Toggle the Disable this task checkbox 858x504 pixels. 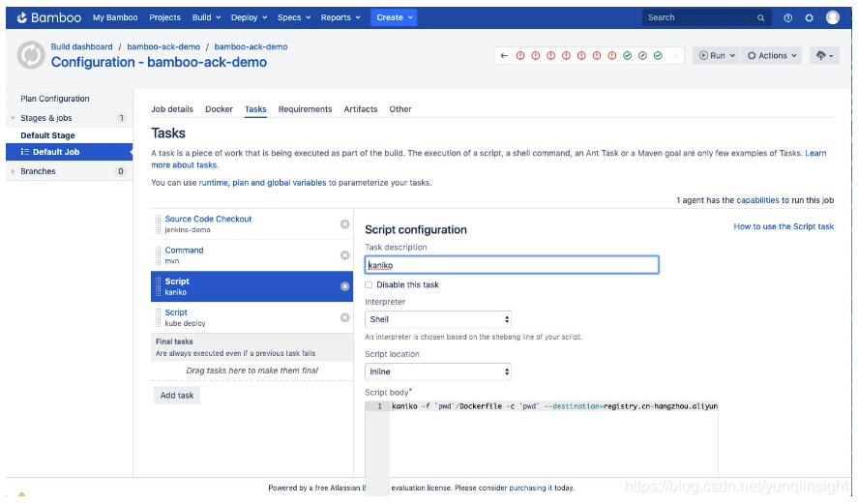click(369, 284)
